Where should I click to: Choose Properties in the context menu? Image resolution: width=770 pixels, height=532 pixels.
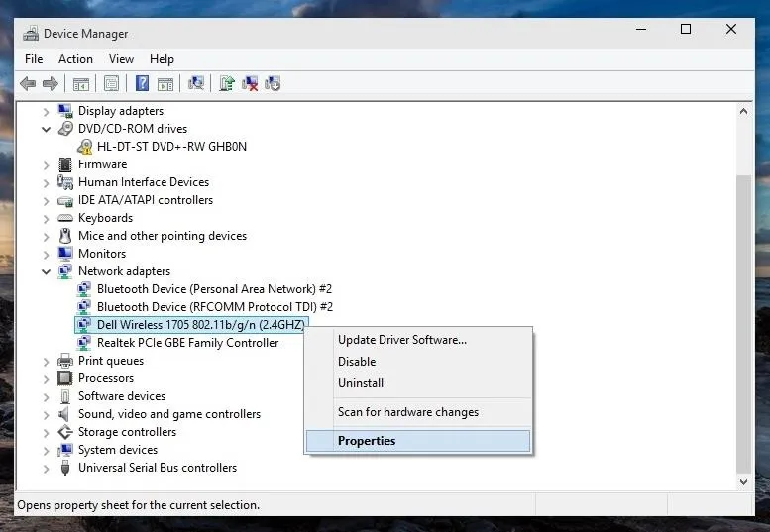click(418, 441)
